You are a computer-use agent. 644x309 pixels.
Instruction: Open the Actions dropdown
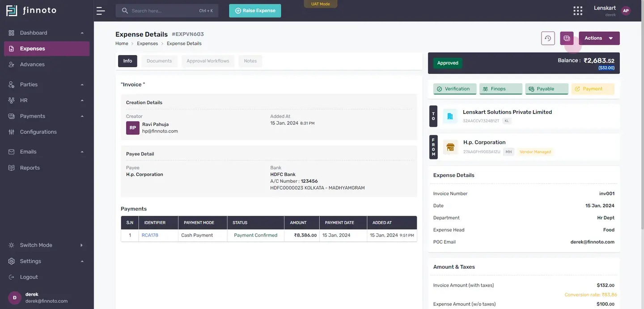coord(599,38)
